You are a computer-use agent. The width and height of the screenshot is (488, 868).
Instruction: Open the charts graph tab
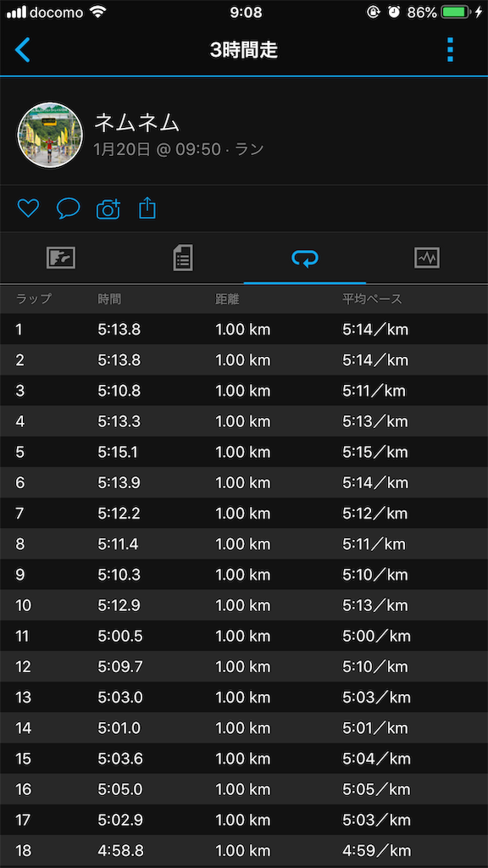(x=427, y=258)
